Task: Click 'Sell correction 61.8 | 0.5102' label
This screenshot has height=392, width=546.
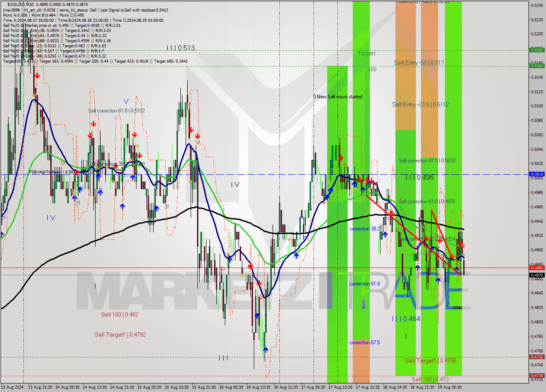Action: point(116,111)
